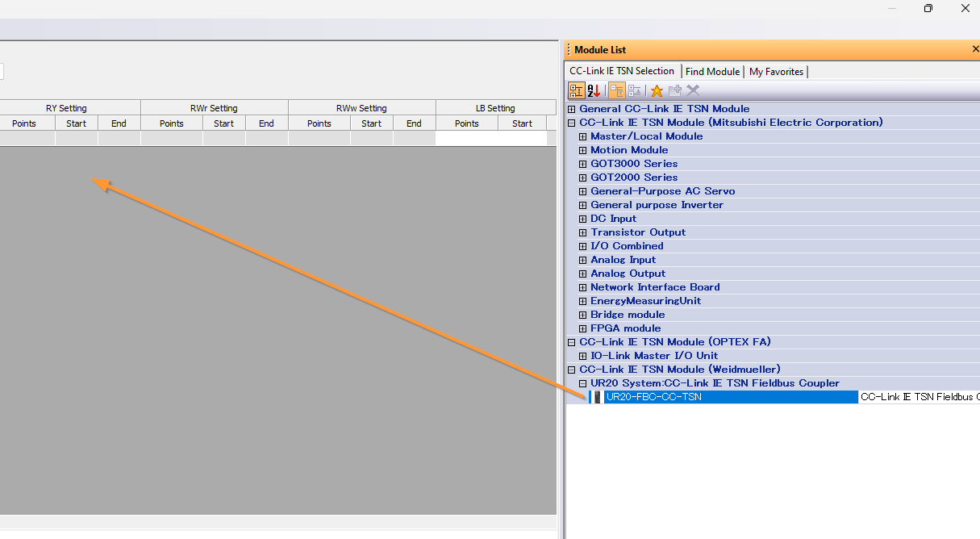This screenshot has height=539, width=980.
Task: Expand the Master/Local Module category
Action: tap(583, 136)
